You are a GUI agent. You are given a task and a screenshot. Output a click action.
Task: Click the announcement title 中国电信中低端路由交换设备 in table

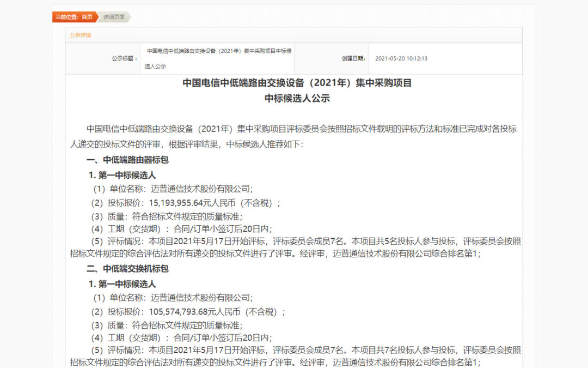(218, 58)
